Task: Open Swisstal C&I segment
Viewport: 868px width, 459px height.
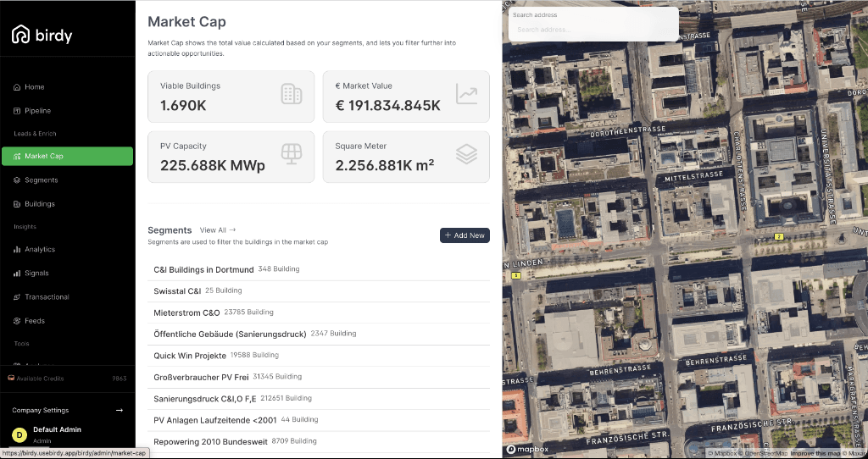Action: pos(319,290)
